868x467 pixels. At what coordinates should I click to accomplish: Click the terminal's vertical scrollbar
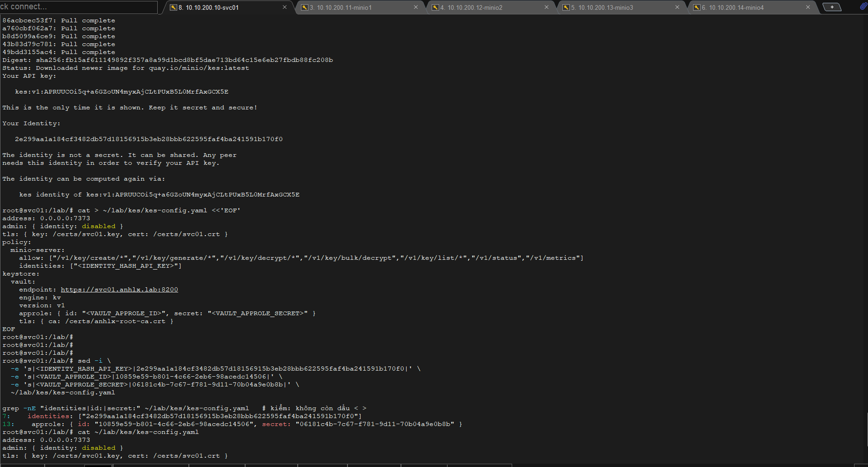[866, 240]
